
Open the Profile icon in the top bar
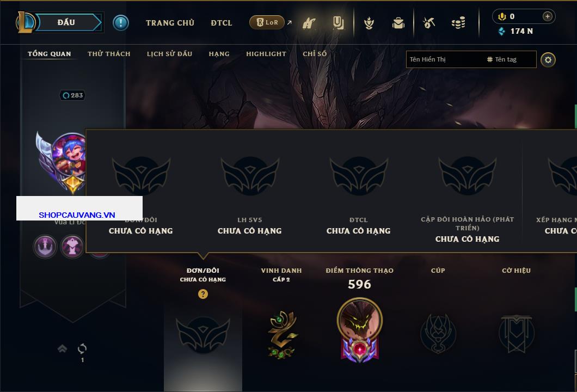point(309,23)
